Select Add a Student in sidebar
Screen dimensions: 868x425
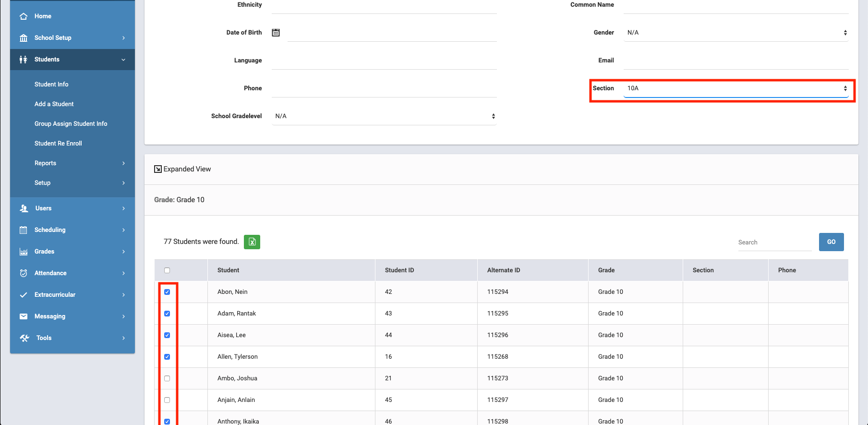(54, 104)
